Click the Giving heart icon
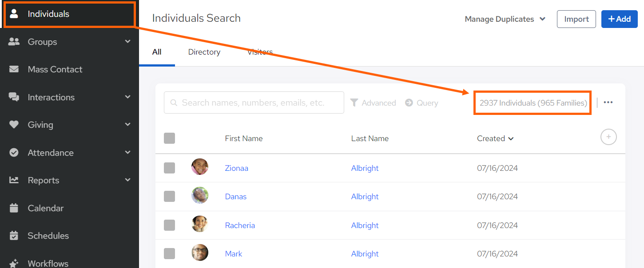Screen dimensions: 644x268 (x=14, y=125)
